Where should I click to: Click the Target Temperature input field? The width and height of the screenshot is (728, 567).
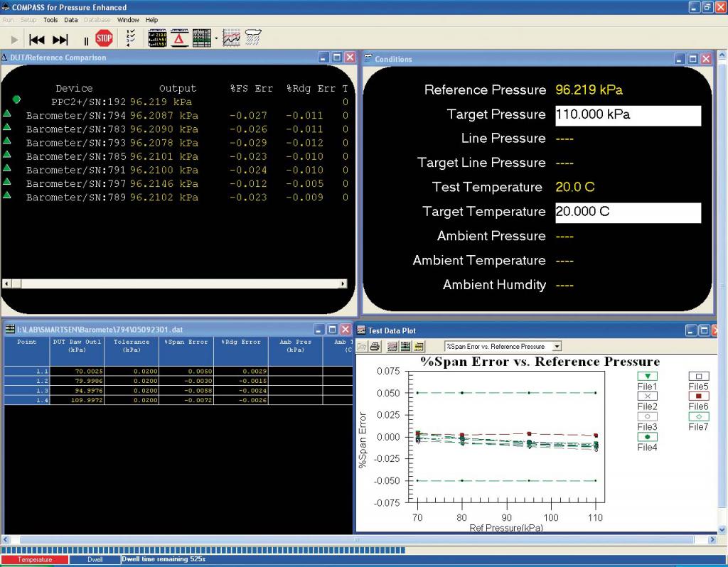[628, 212]
